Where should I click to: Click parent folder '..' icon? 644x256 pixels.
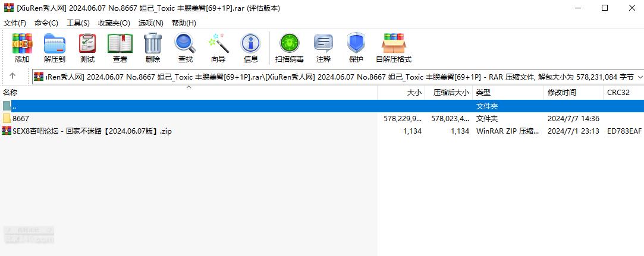tap(7, 106)
